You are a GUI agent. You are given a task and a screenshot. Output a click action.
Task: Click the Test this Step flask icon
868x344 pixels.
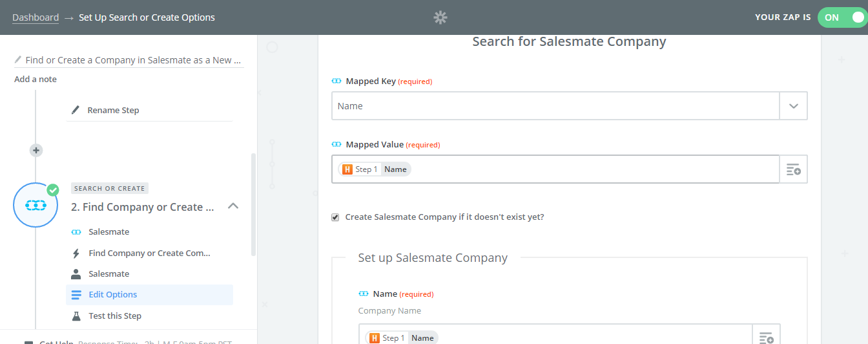coord(76,316)
